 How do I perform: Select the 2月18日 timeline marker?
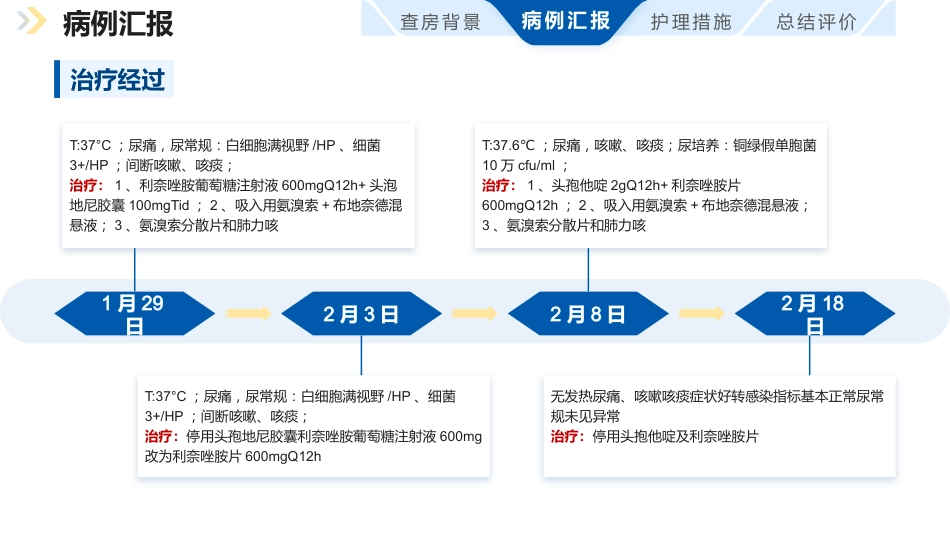815,313
